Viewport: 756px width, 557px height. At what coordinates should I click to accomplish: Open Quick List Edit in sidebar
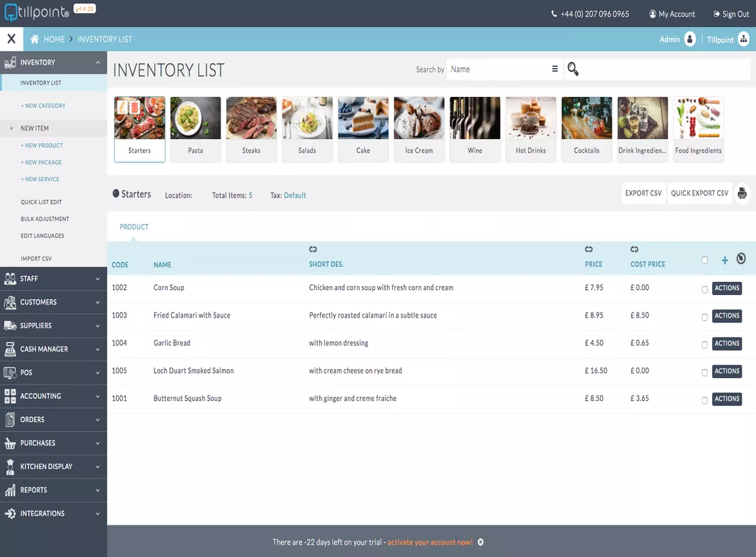pos(41,202)
